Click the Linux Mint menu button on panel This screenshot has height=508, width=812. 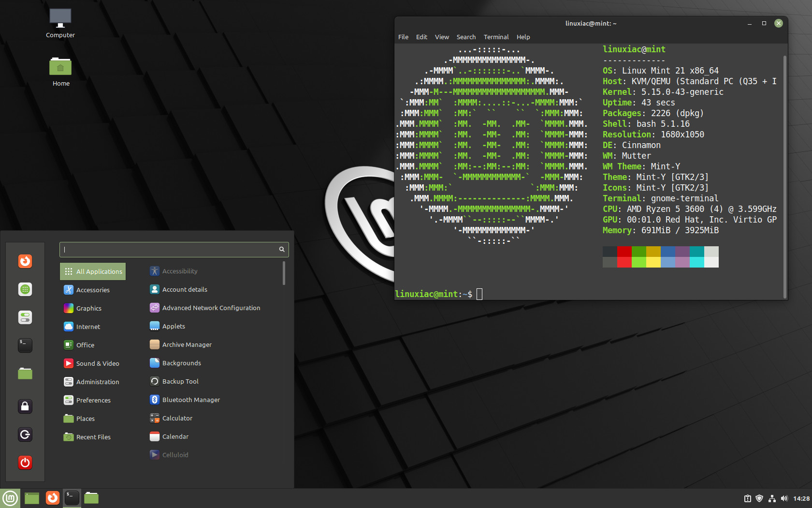(10, 498)
